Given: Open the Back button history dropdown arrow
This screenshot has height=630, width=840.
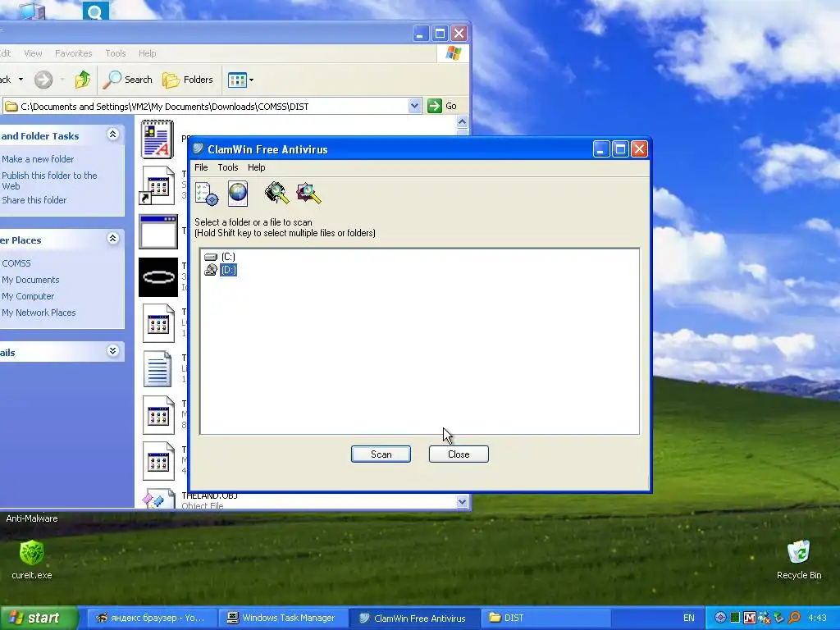Looking at the screenshot, I should click(x=21, y=80).
